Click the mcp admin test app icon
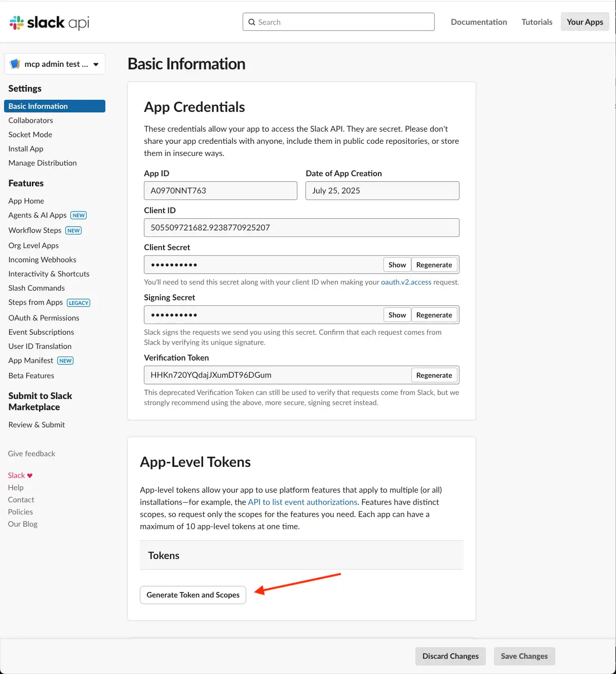This screenshot has width=616, height=674. [15, 64]
